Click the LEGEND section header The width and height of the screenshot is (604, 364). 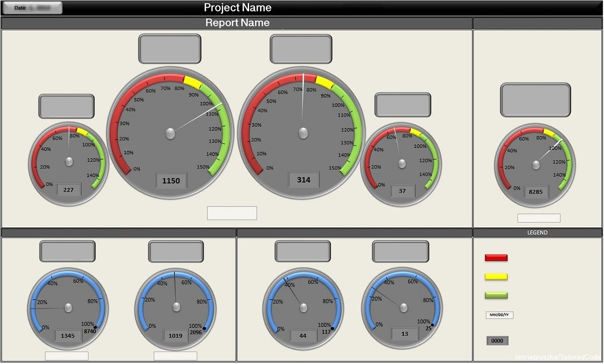[x=538, y=233]
